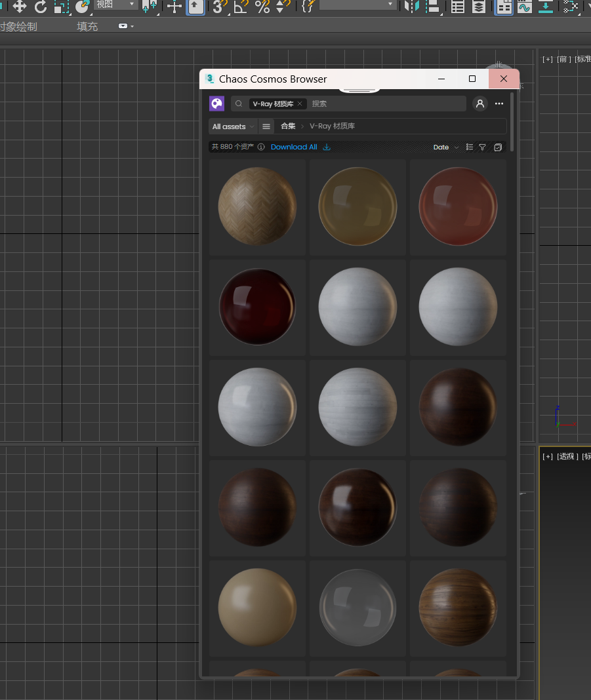
Task: Open the user account icon in Cosmos Browser
Action: pyautogui.click(x=479, y=104)
